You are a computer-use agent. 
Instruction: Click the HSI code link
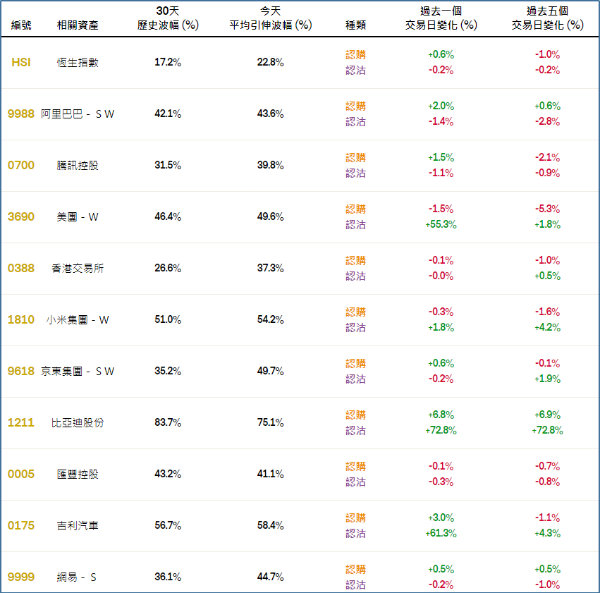(21, 62)
